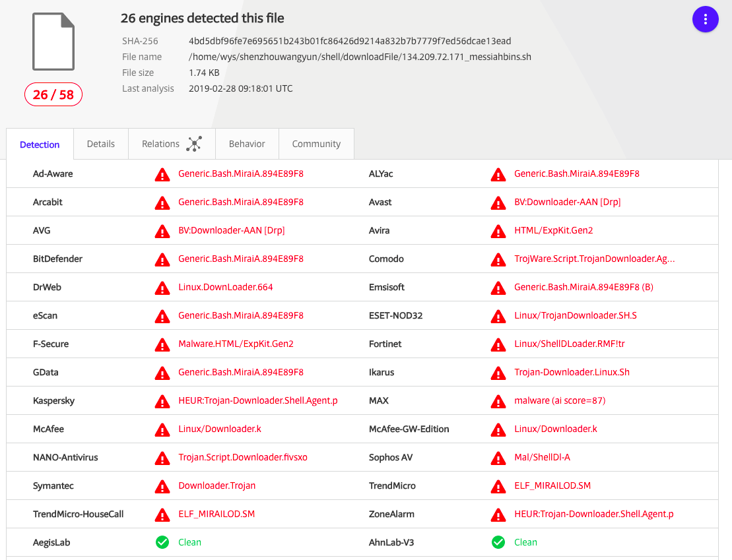The image size is (732, 560).
Task: Switch to the Behavior tab
Action: pos(247,144)
